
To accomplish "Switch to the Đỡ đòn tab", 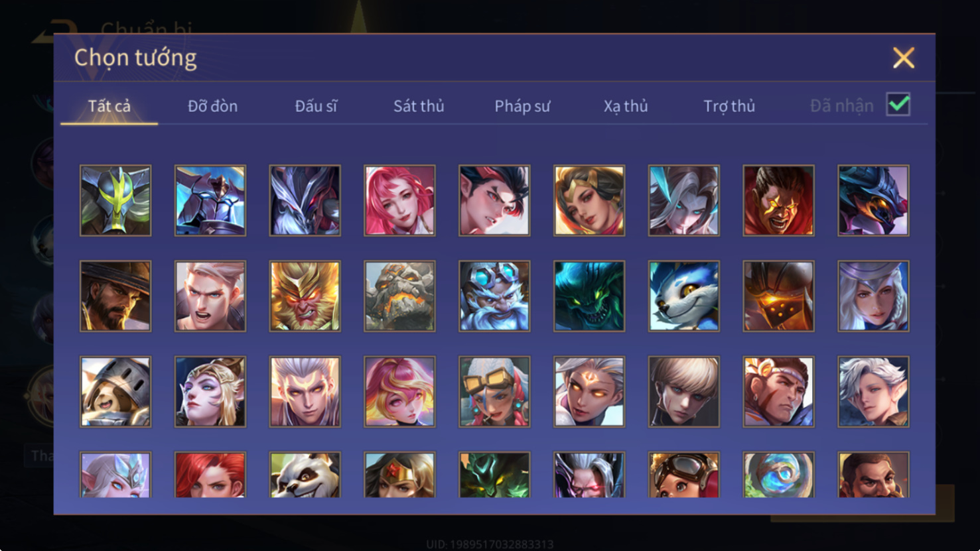I will pos(212,106).
